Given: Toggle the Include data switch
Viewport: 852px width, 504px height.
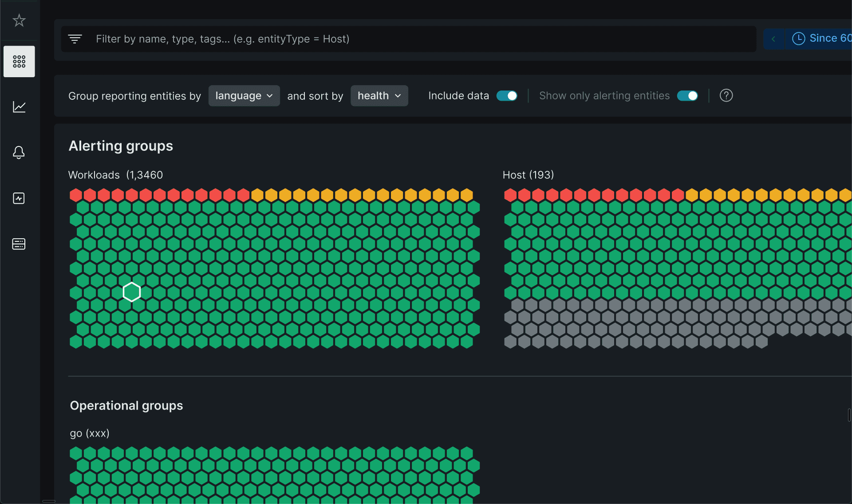Looking at the screenshot, I should pos(507,96).
